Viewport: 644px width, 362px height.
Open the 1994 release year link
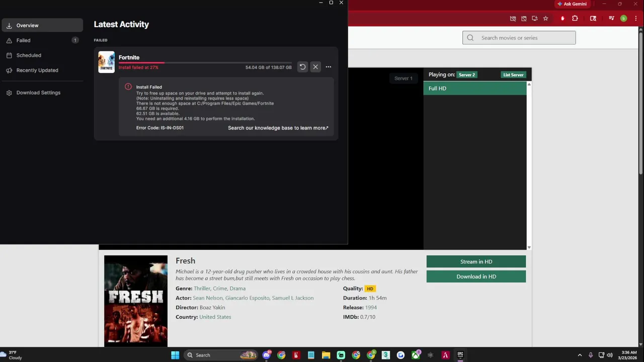click(x=371, y=308)
